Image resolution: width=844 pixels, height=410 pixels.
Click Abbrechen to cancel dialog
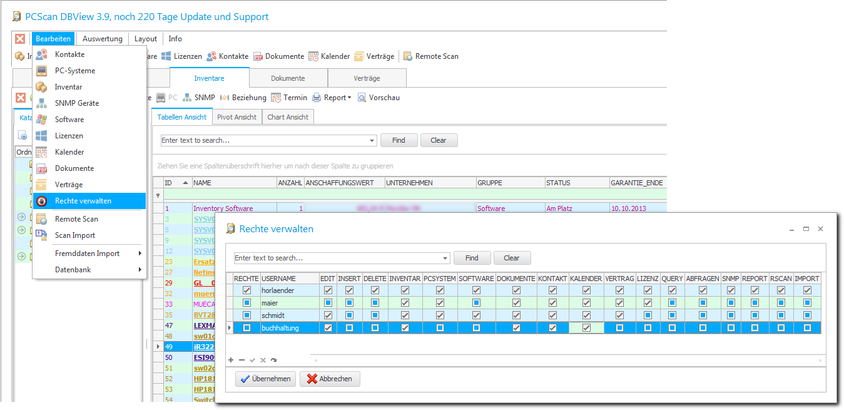click(330, 379)
